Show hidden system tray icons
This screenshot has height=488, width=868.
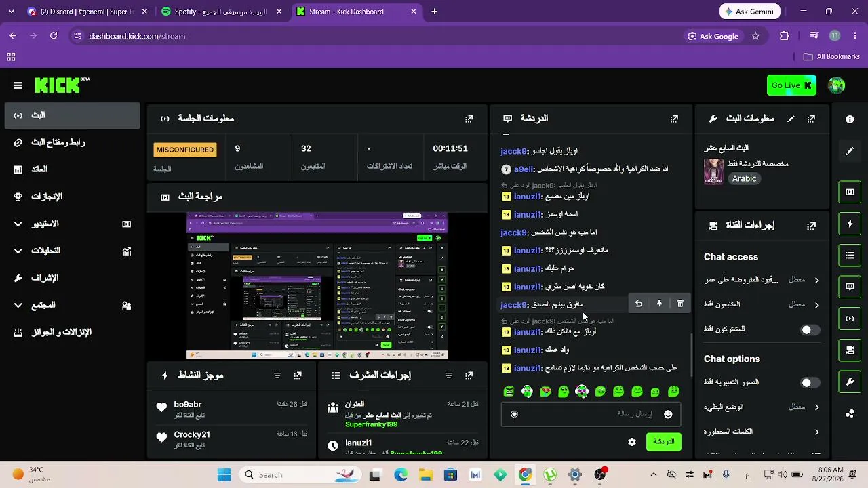coord(653,474)
